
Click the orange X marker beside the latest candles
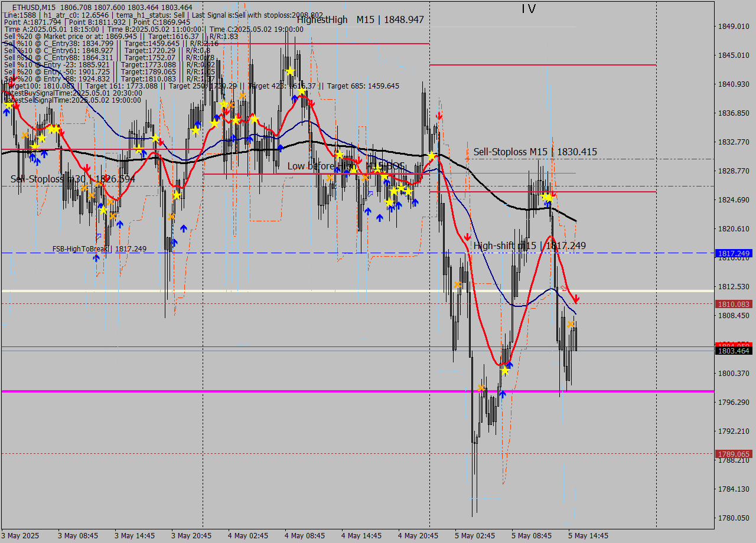point(571,324)
